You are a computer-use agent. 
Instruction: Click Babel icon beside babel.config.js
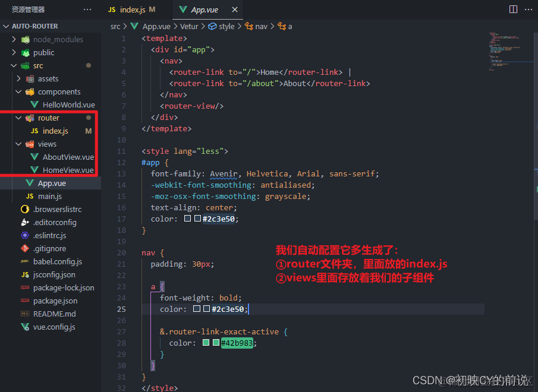click(x=25, y=261)
